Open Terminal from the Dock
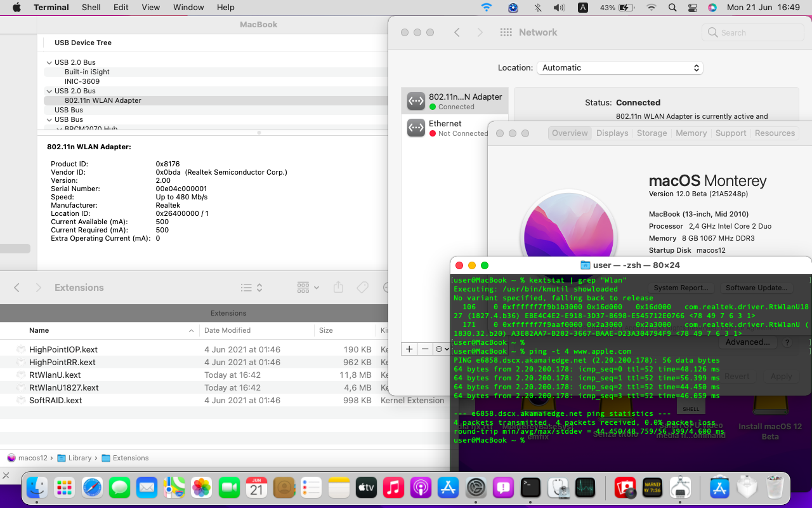This screenshot has height=508, width=812. 530,488
